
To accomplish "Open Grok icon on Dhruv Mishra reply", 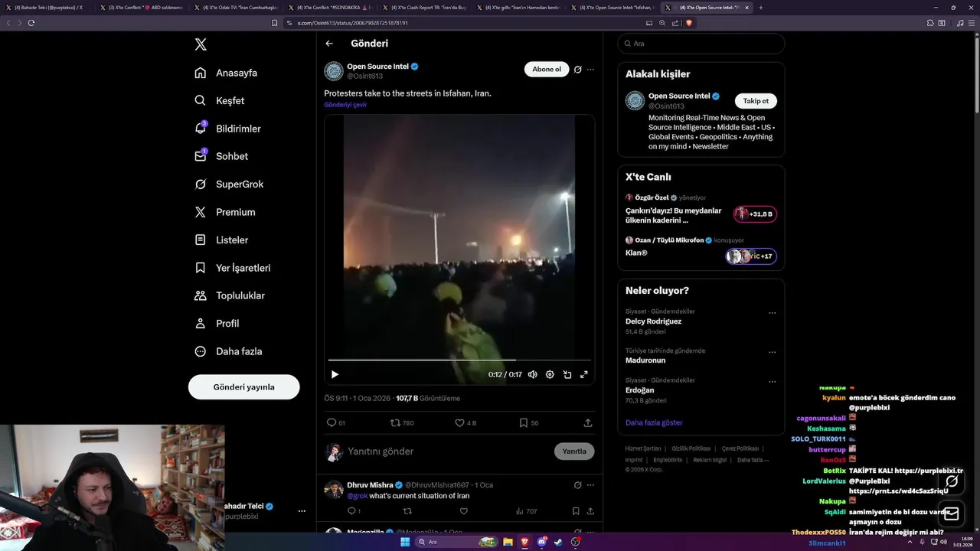I will [x=578, y=485].
